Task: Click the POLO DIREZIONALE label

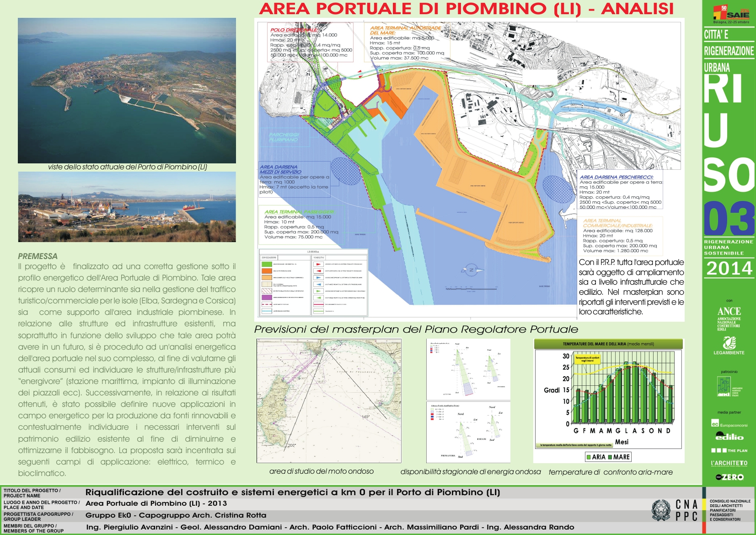Action: (x=294, y=30)
